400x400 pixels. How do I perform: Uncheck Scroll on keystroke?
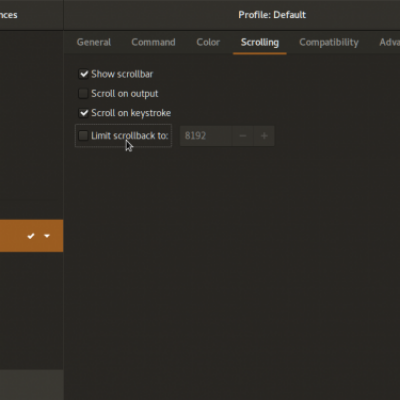[83, 113]
